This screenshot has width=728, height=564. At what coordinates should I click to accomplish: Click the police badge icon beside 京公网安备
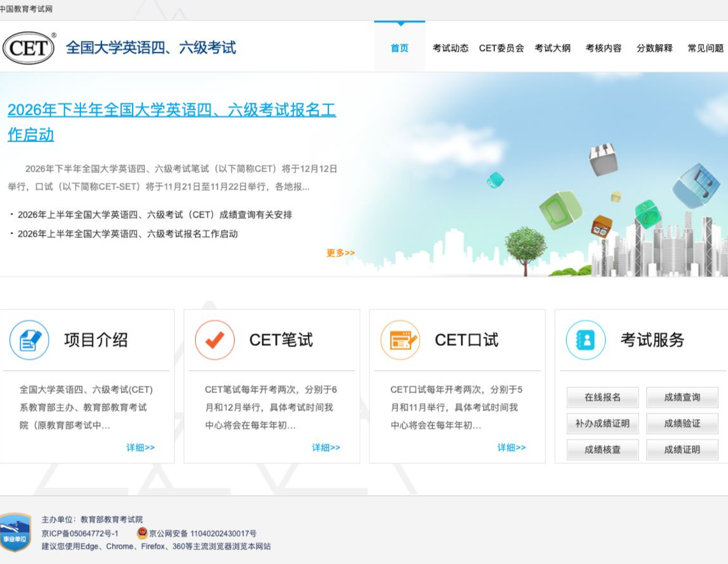pyautogui.click(x=142, y=533)
